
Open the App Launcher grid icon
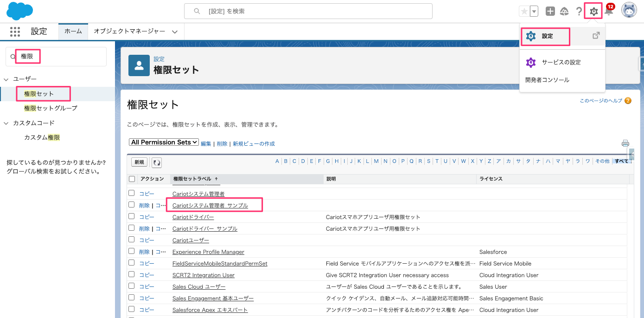click(15, 32)
